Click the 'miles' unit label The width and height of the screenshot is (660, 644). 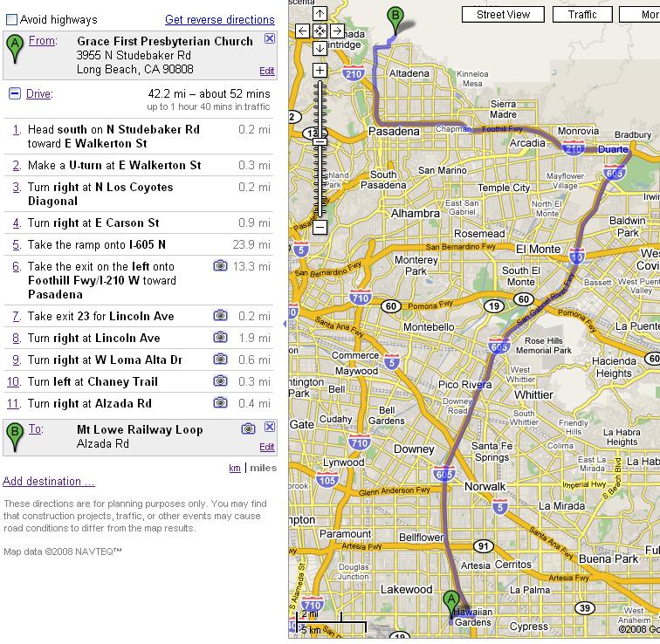click(x=263, y=469)
